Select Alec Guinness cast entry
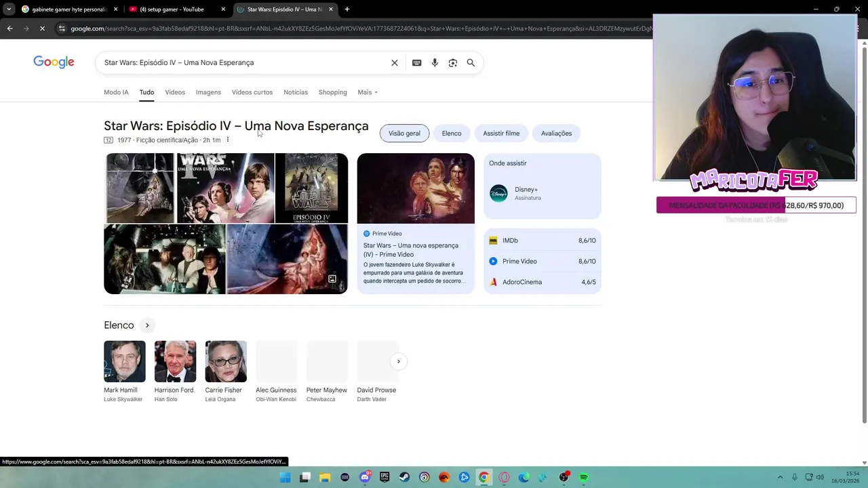The height and width of the screenshot is (488, 868). 276,372
